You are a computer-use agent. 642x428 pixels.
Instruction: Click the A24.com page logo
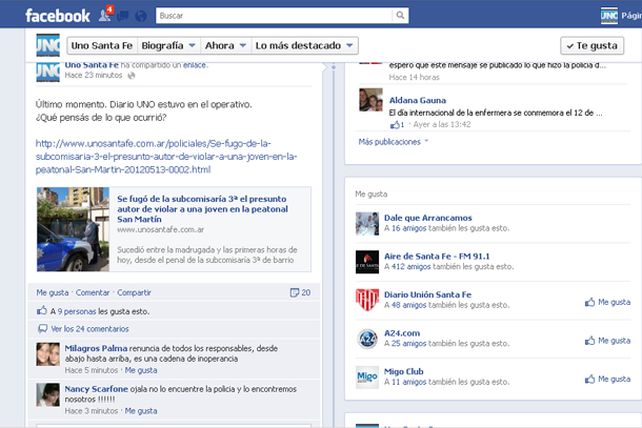tap(367, 339)
